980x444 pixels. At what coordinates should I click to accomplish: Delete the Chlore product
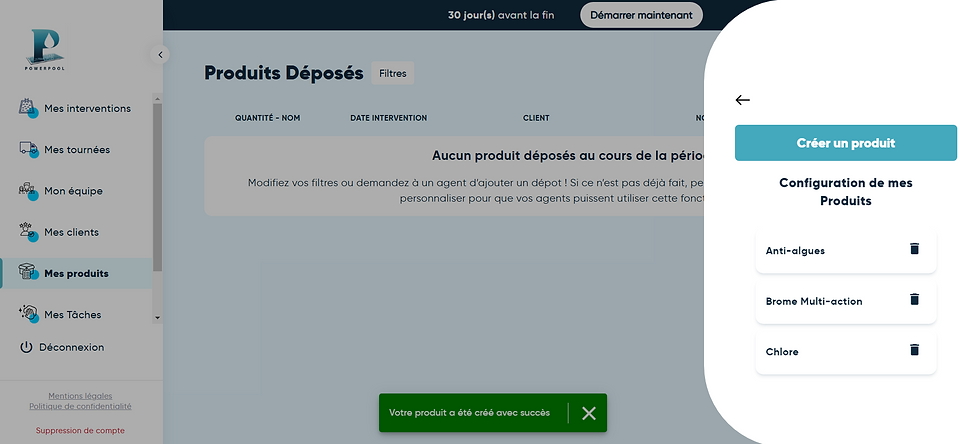click(x=914, y=350)
